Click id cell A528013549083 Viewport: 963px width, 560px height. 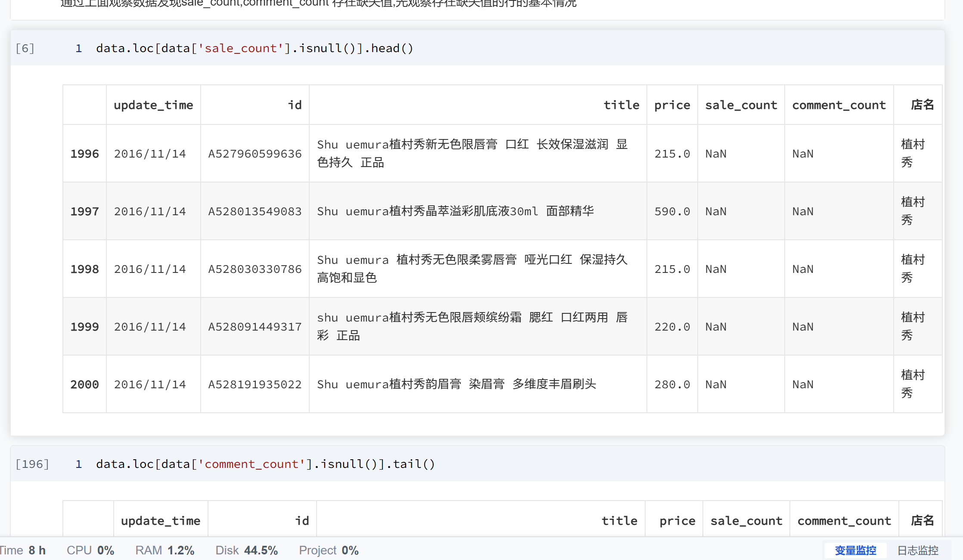(x=255, y=211)
